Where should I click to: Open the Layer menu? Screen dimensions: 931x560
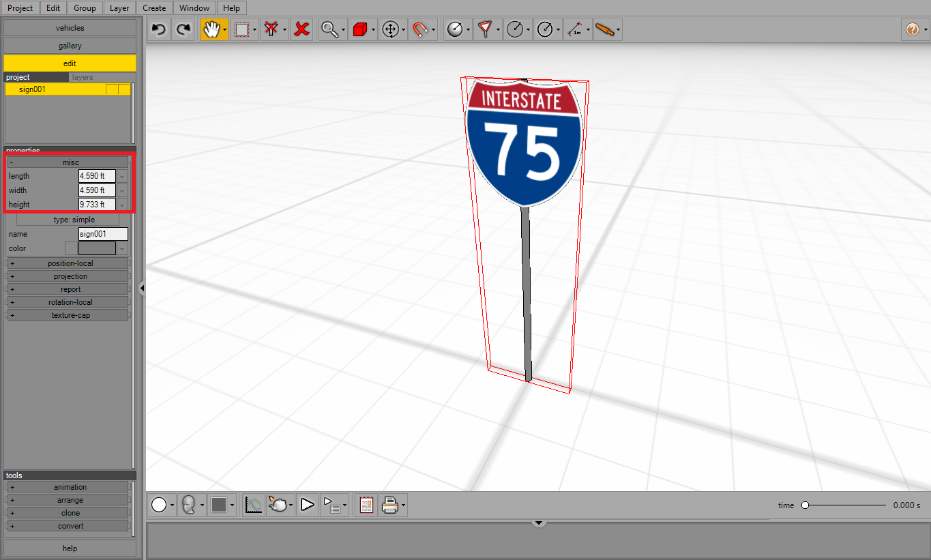119,8
